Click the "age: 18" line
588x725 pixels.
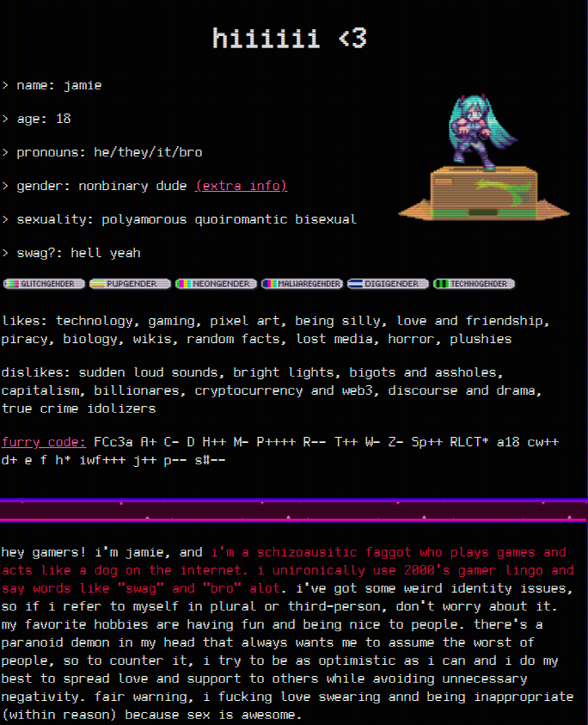[x=43, y=119]
